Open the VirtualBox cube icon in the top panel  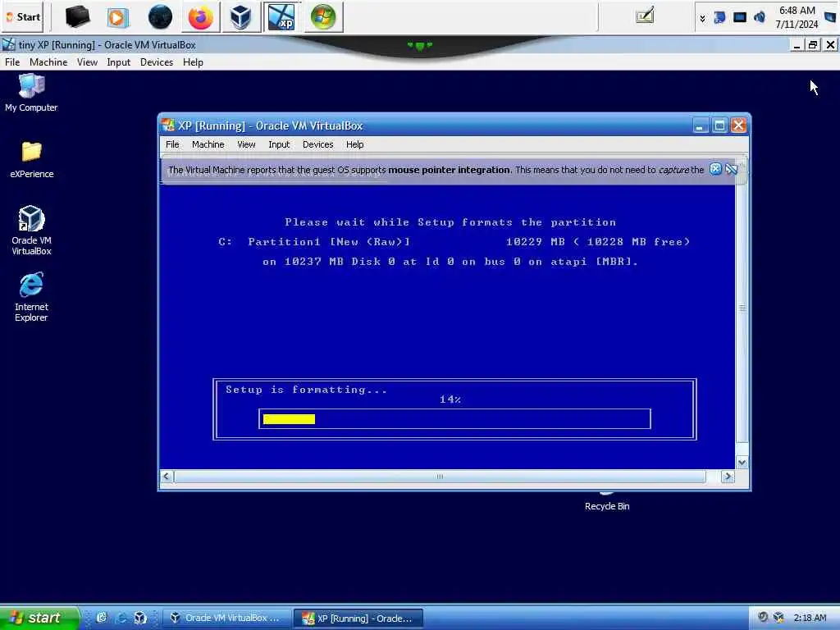coord(240,17)
